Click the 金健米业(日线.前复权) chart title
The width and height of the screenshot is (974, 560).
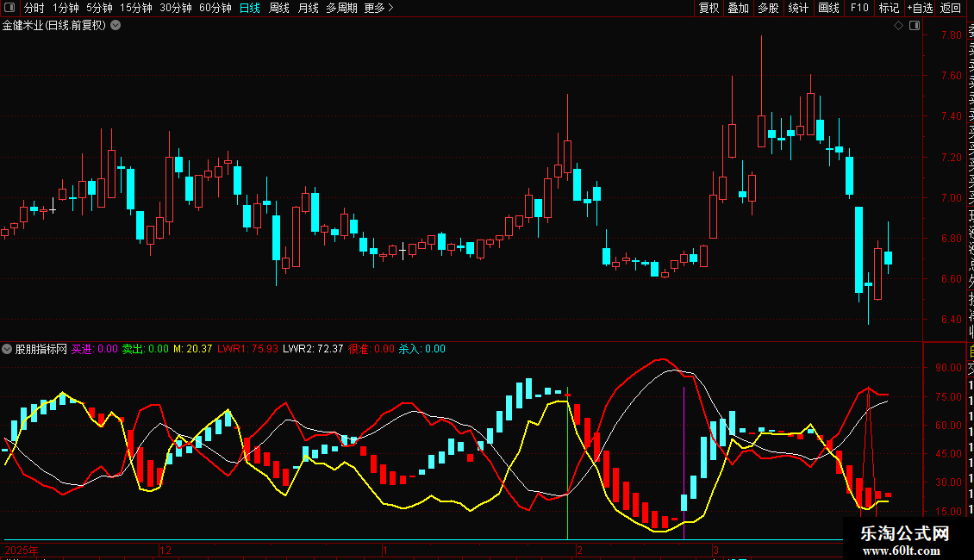54,26
